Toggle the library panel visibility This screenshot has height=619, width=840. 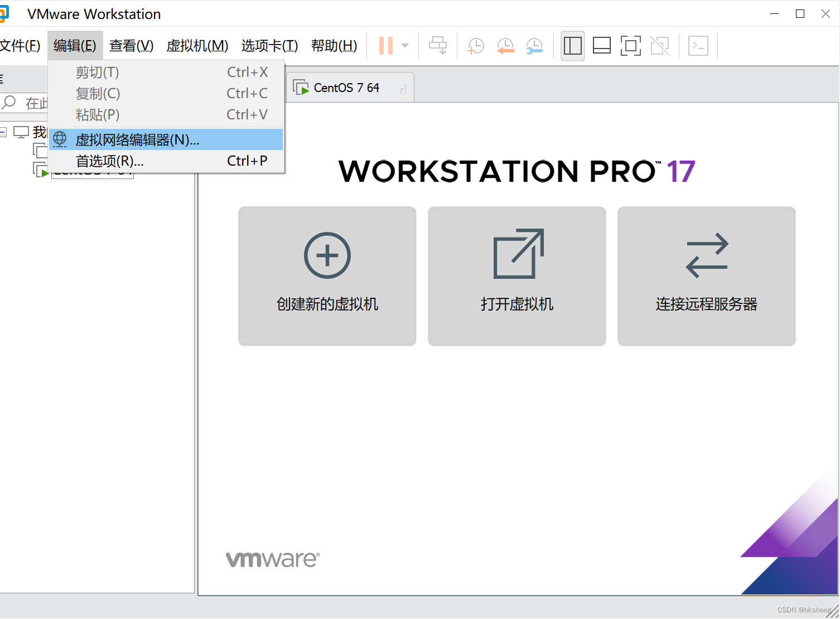click(572, 45)
